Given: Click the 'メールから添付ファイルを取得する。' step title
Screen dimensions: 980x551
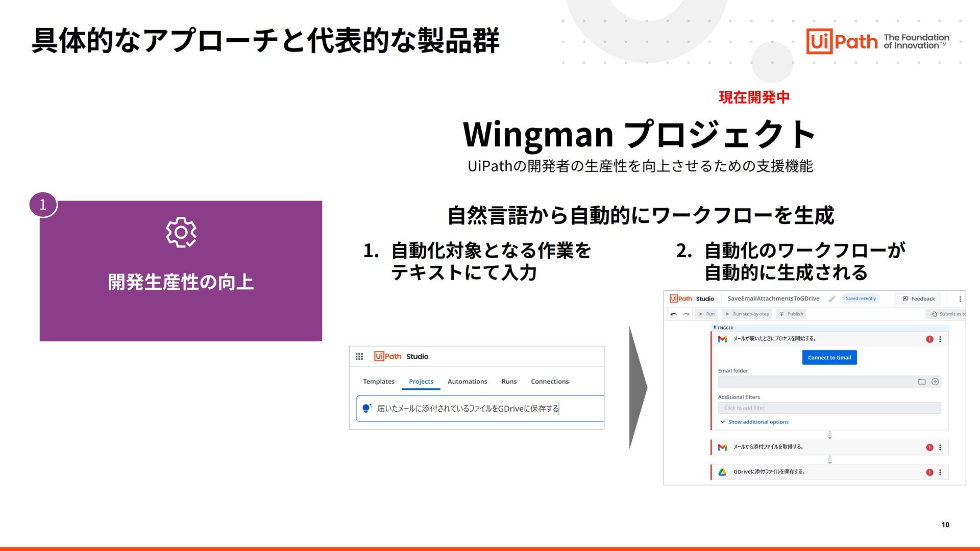Looking at the screenshot, I should [769, 447].
